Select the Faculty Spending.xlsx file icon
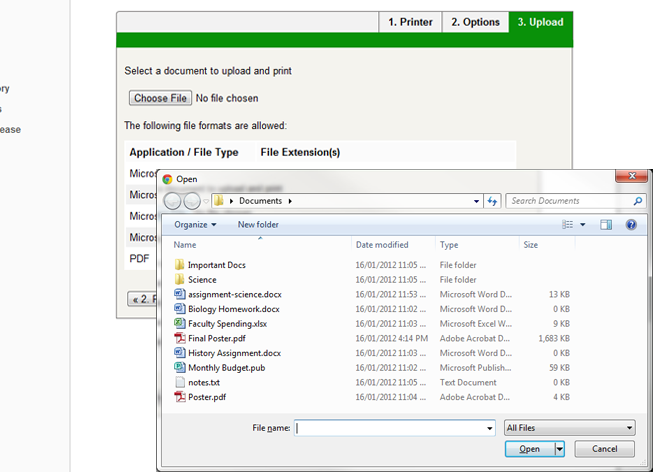653x472 pixels. (x=180, y=324)
